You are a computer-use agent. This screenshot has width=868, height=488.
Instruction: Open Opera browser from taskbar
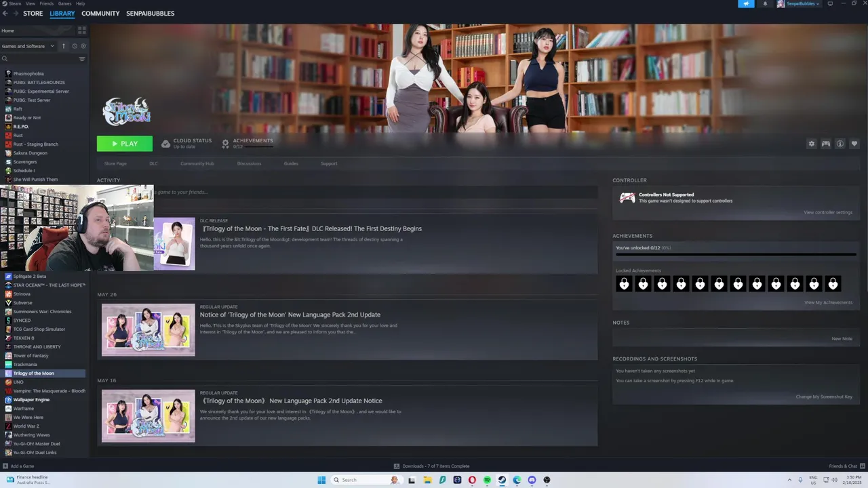tap(472, 480)
